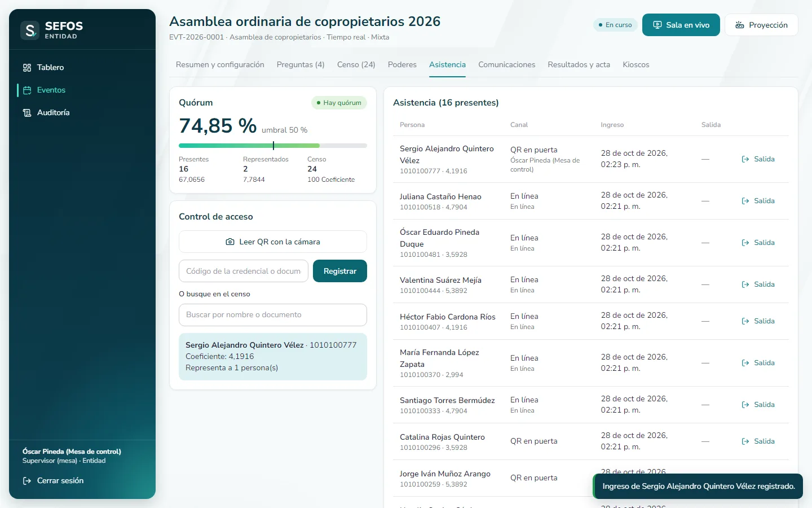Click the Representados count 2
812x508 pixels.
245,169
